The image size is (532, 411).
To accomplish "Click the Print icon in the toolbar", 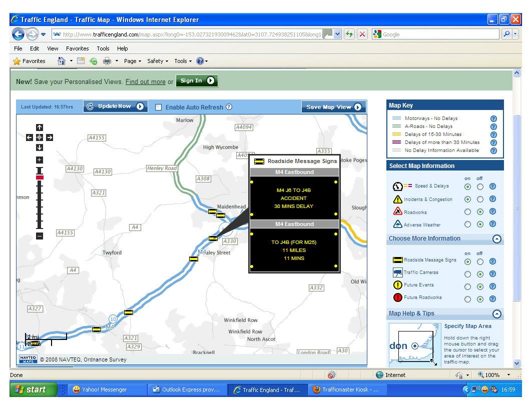I will (107, 61).
